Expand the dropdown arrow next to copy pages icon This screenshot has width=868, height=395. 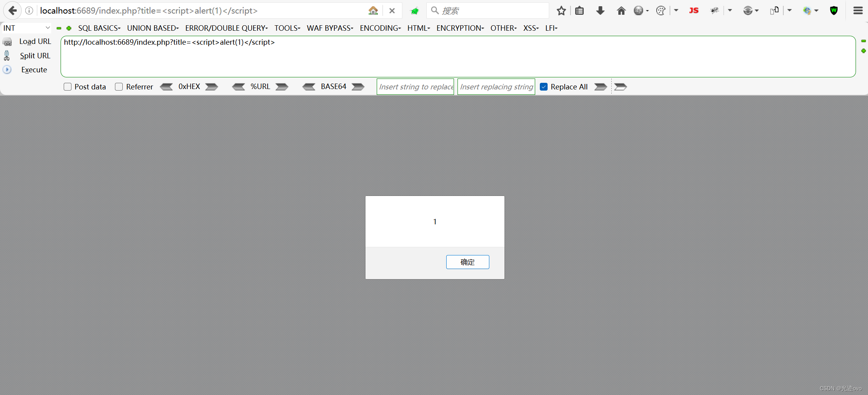790,10
